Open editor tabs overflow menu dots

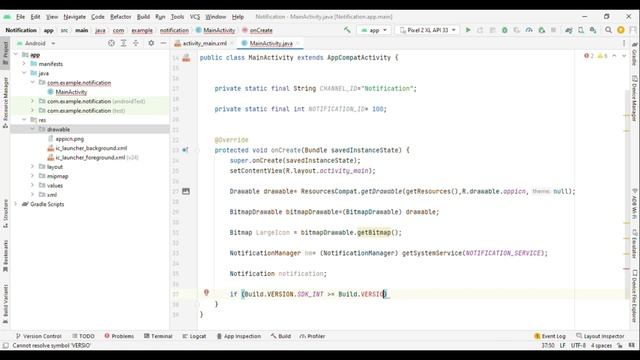[624, 43]
